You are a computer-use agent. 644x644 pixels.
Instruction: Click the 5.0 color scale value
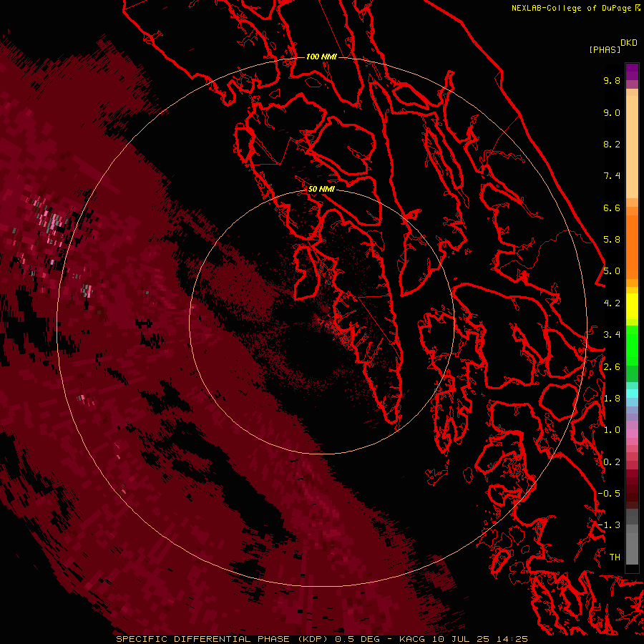point(612,271)
